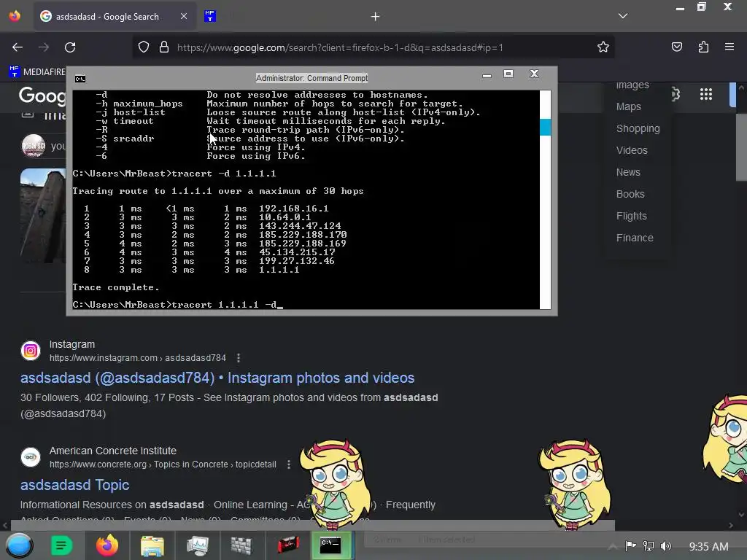Reload the Google search page

pos(70,47)
